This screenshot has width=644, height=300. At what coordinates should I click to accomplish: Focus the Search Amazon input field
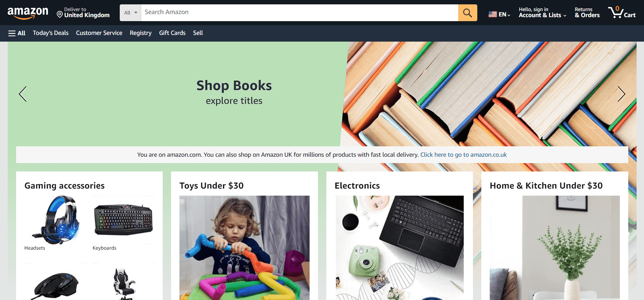pos(300,13)
